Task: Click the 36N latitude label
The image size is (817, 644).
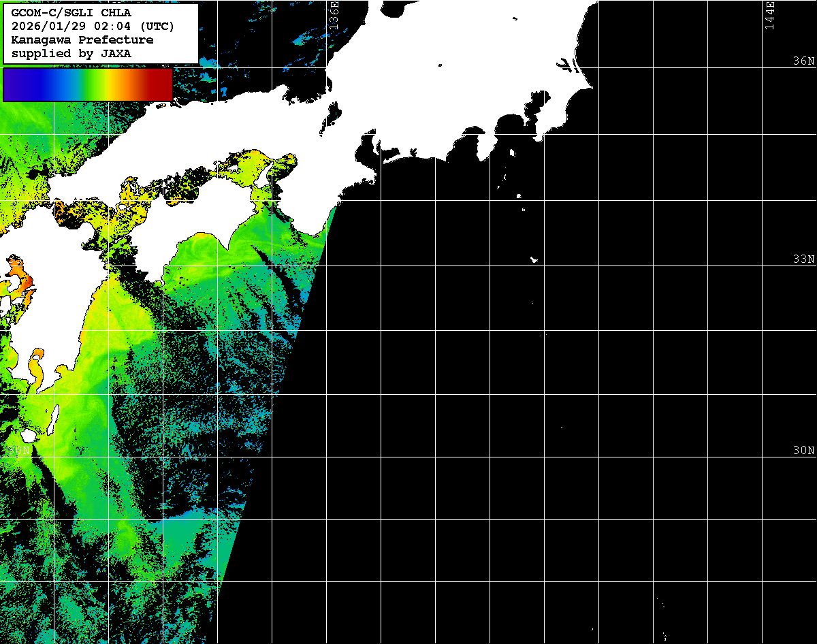Action: click(803, 61)
